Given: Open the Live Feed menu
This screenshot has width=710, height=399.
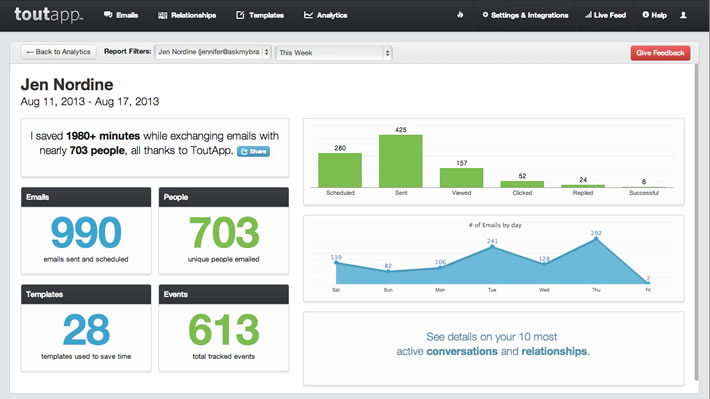Looking at the screenshot, I should (x=605, y=15).
